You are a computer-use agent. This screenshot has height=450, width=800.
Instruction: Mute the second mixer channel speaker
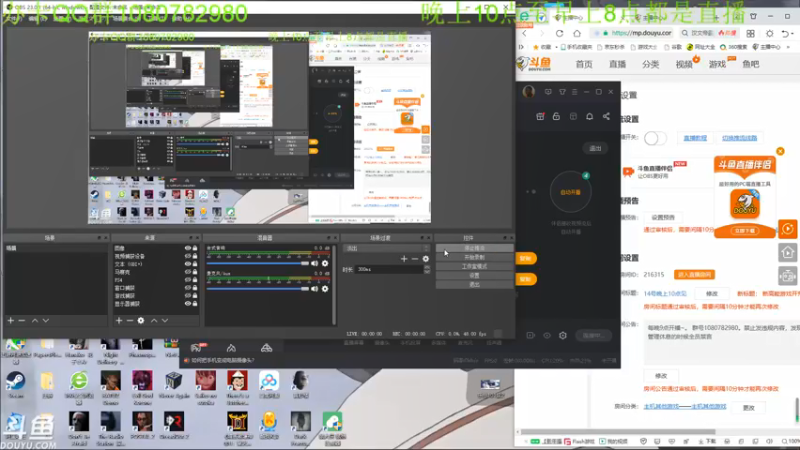(314, 289)
